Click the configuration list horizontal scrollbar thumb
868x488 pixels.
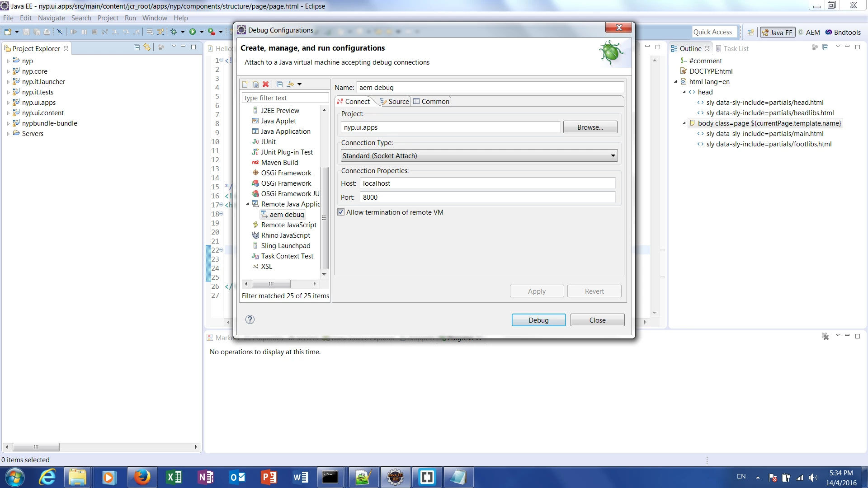[271, 284]
